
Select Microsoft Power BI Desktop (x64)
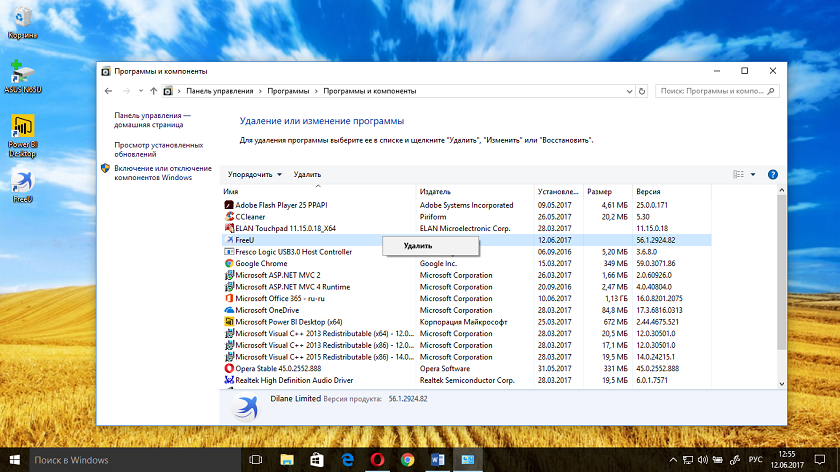coord(466,322)
